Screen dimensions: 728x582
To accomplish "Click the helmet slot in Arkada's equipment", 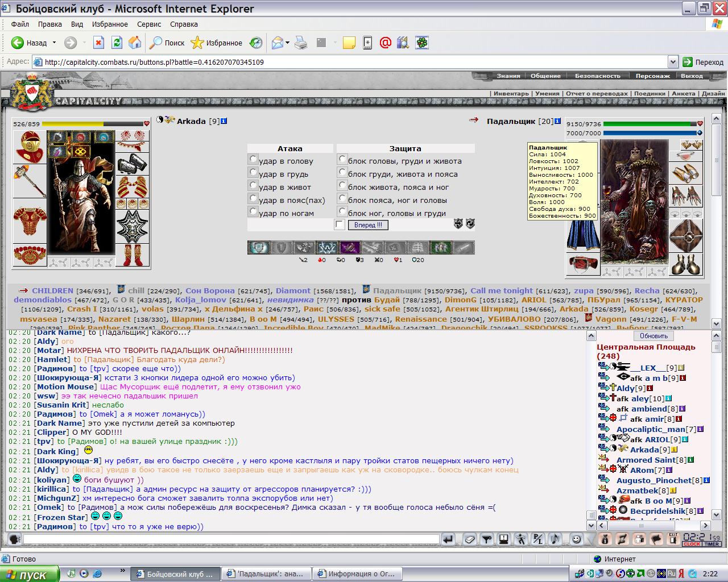I will pyautogui.click(x=30, y=147).
